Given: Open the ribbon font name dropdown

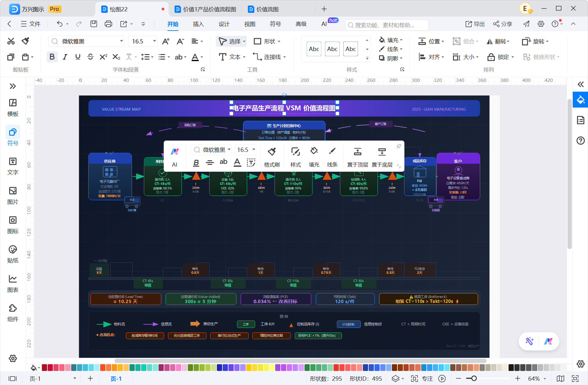Looking at the screenshot, I should 122,41.
